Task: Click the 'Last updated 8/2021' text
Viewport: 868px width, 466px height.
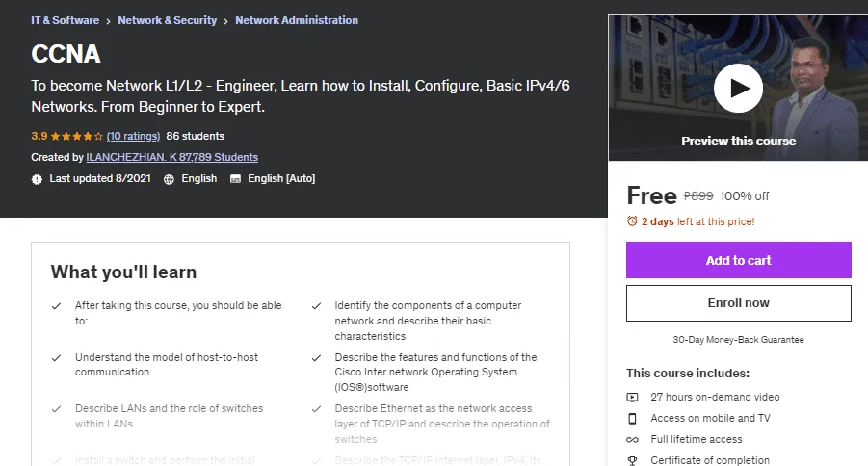Action: [100, 178]
